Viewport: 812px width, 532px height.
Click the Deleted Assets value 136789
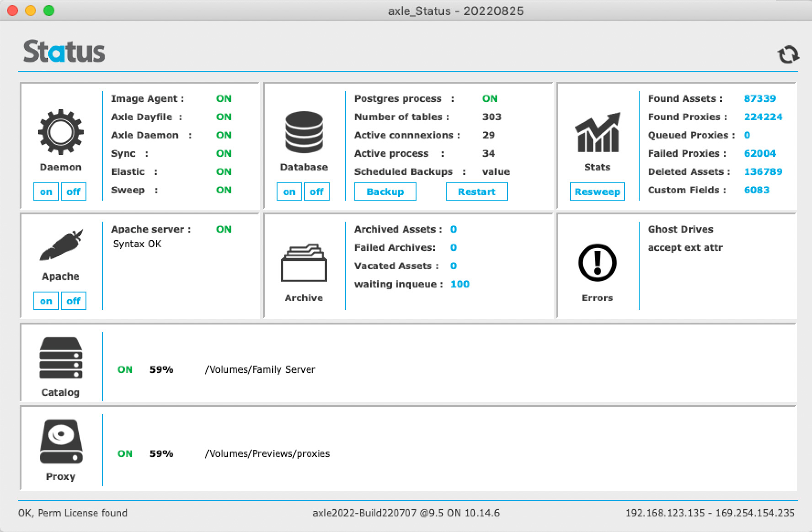(763, 171)
